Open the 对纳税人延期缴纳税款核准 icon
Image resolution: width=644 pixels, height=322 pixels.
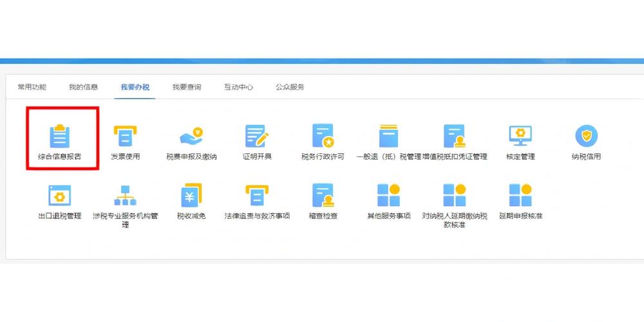[x=454, y=195]
